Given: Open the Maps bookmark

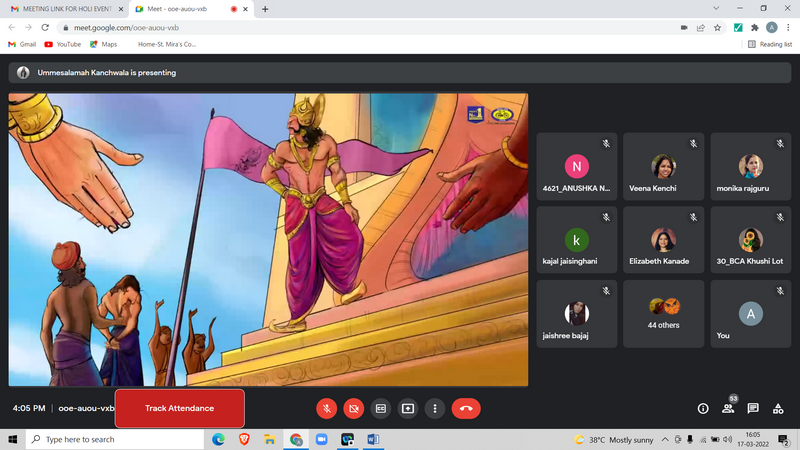Looking at the screenshot, I should click(104, 44).
